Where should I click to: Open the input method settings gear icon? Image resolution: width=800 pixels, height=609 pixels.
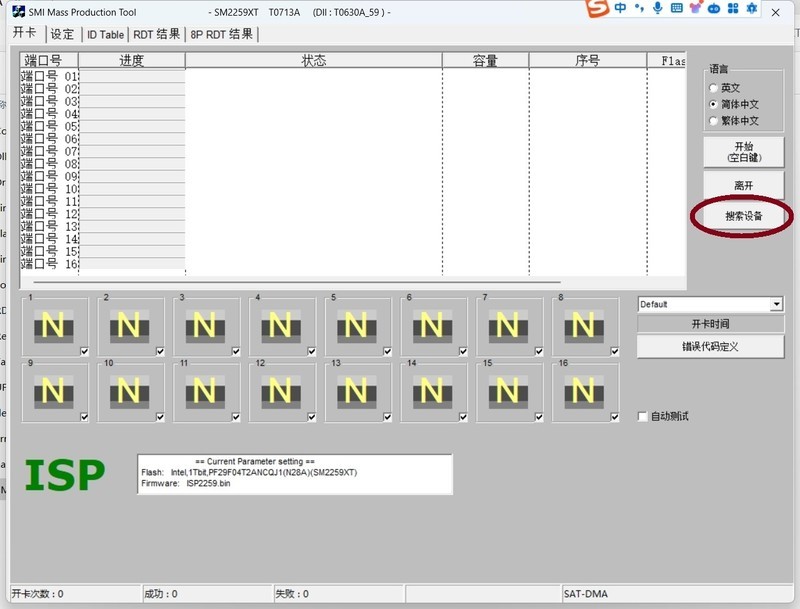(752, 8)
